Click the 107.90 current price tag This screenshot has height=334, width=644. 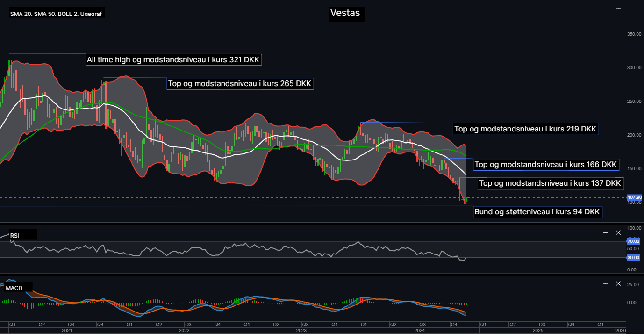click(x=634, y=198)
